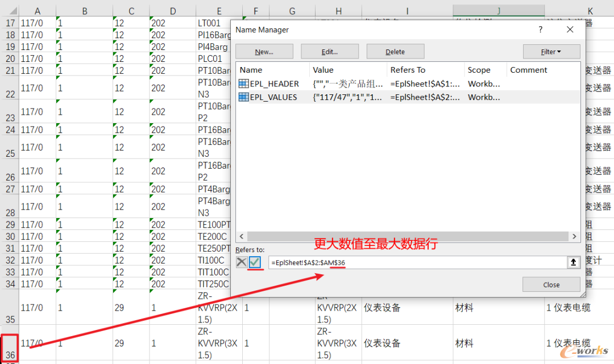Click cell E36 containing ZR-KVVRP(3X 1.5)
This screenshot has width=614, height=364.
coord(219,343)
